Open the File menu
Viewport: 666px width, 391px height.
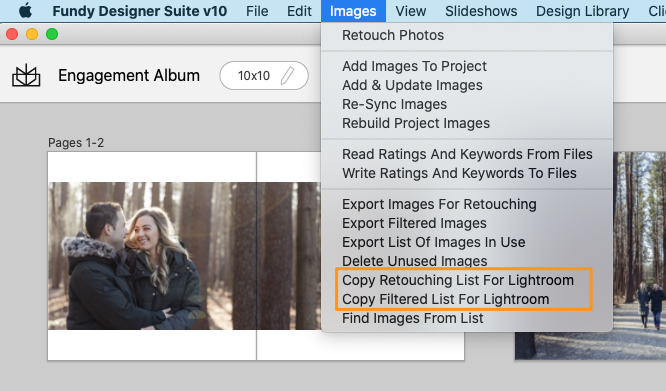pos(257,11)
